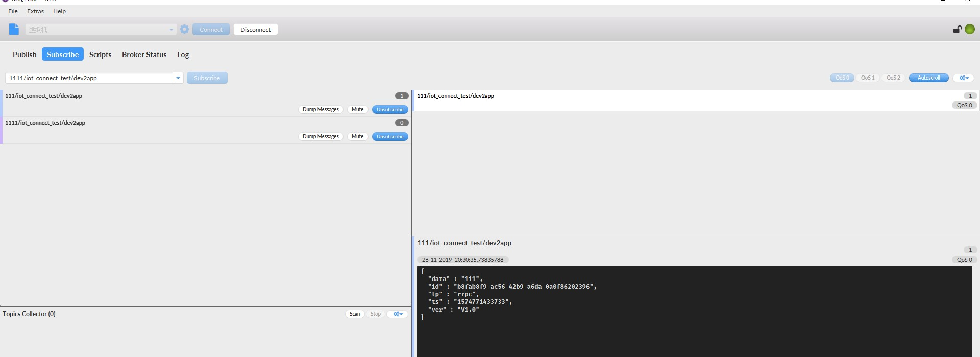The image size is (980, 357).
Task: Select the QoS 1 option
Action: pos(868,78)
